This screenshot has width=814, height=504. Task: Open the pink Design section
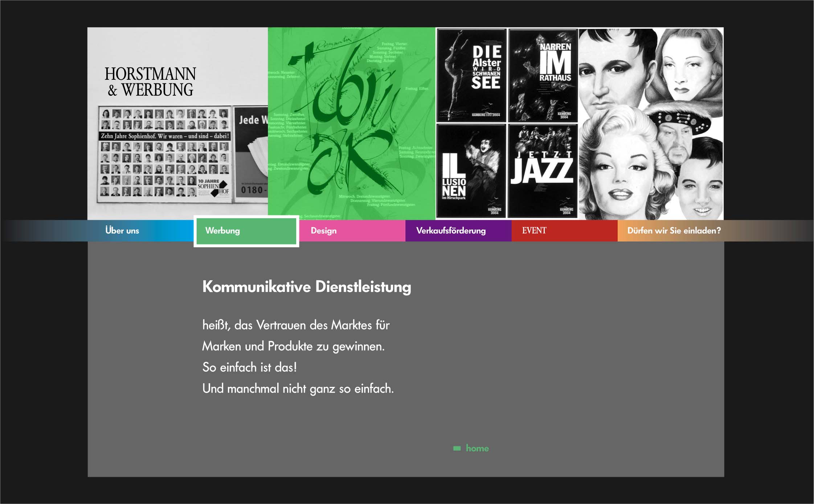pyautogui.click(x=323, y=231)
